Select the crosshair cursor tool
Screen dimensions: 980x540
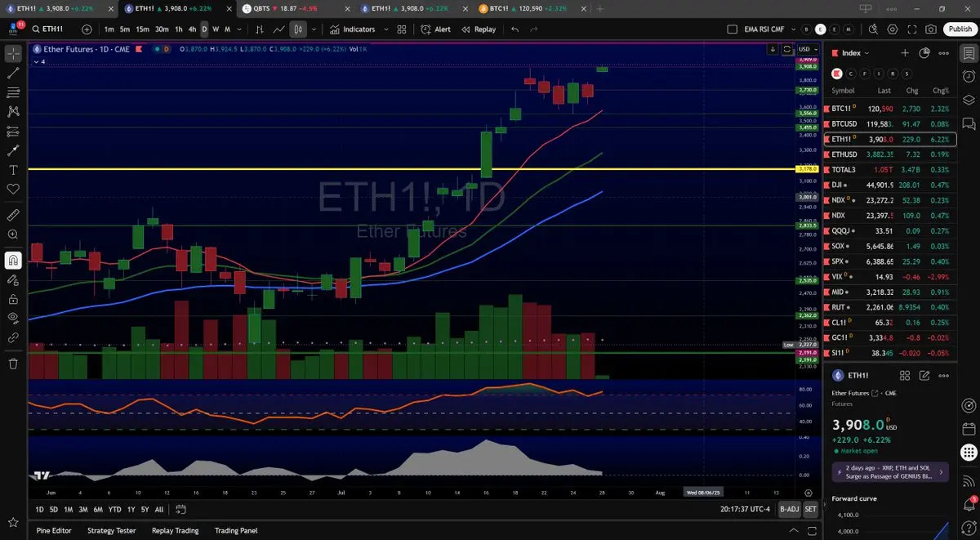coord(13,54)
